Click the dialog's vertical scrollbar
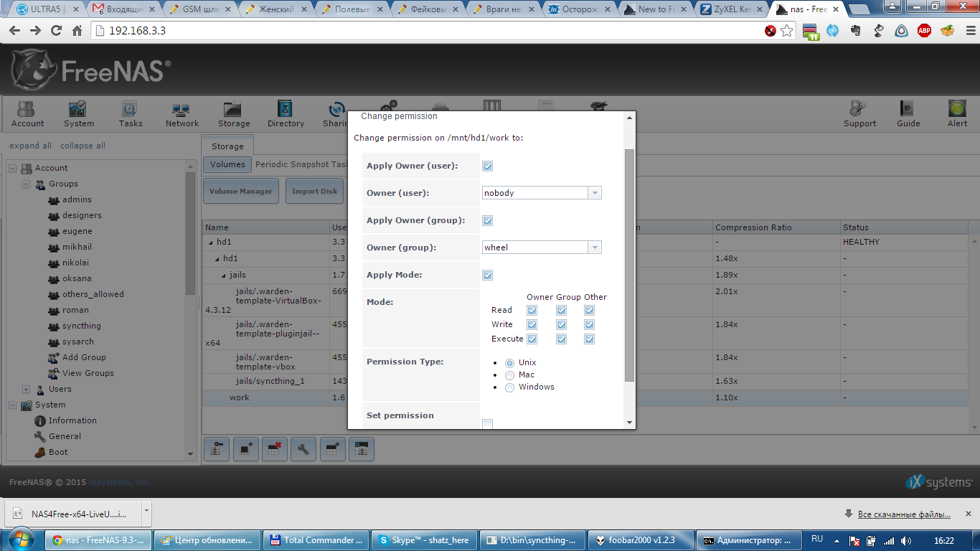The image size is (980, 551). [630, 265]
